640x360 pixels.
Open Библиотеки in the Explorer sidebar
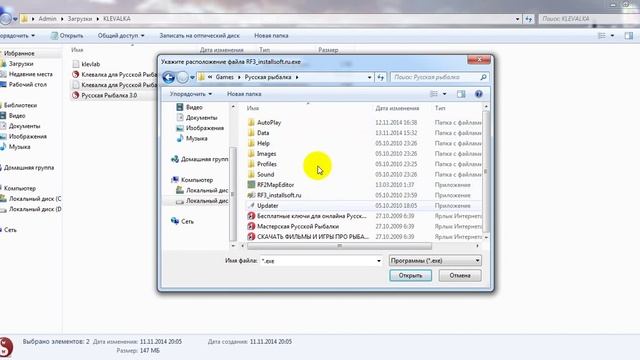[19, 105]
